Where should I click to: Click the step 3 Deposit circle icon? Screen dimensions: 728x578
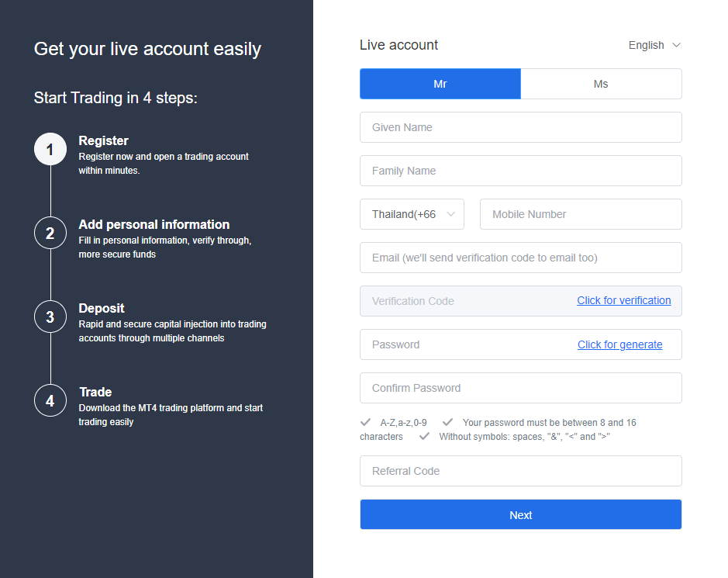50,317
